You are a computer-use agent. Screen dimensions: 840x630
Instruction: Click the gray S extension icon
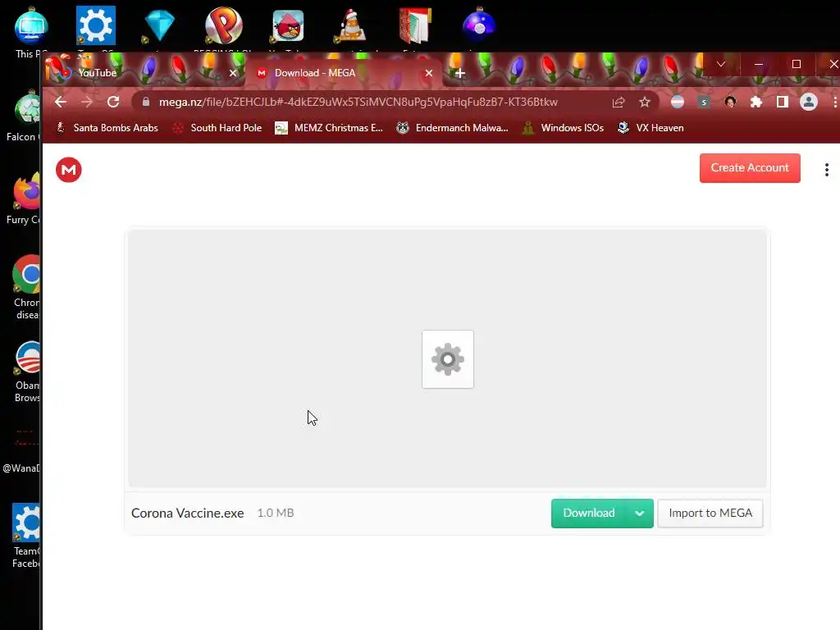coord(703,102)
